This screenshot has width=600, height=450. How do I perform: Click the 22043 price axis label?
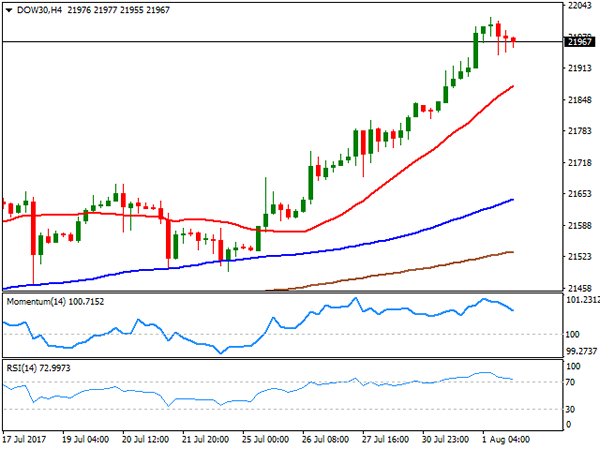tap(580, 5)
